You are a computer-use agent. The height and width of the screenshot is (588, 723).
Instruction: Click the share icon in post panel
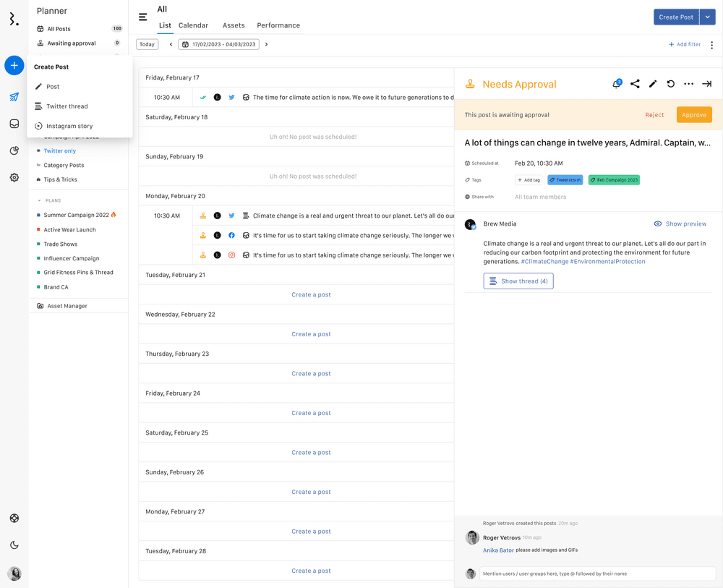[x=635, y=84]
